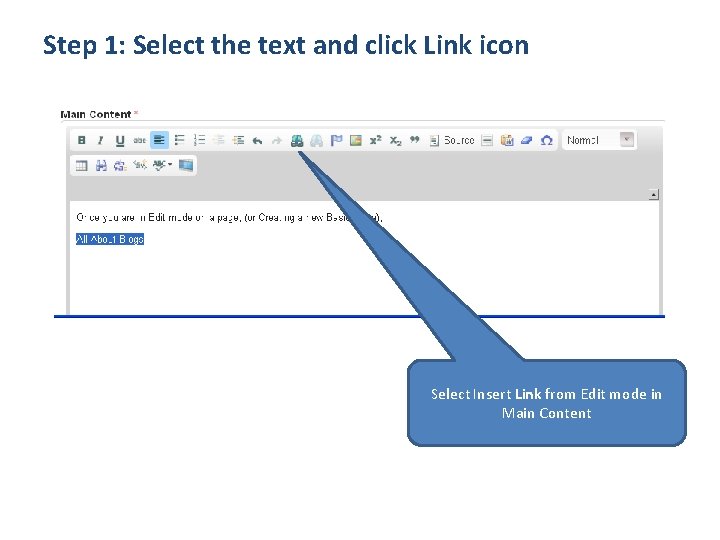Toggle Italic formatting
This screenshot has height=540, width=720.
[x=100, y=140]
